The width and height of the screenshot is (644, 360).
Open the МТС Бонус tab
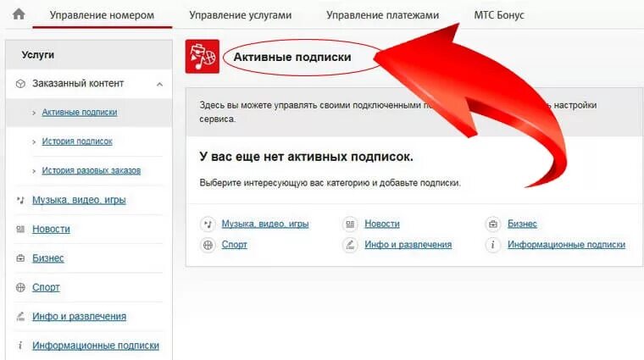pos(499,15)
